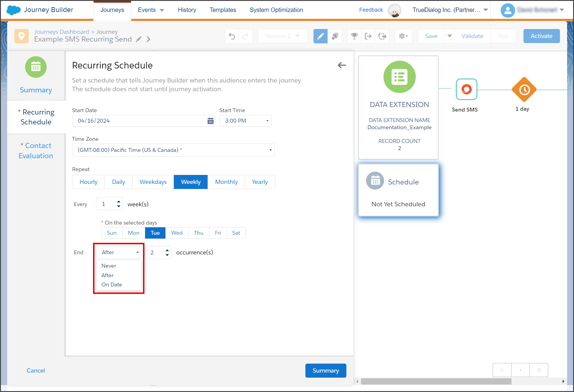Viewport: 574px width, 392px height.
Task: Click the blue Summary button
Action: [326, 370]
